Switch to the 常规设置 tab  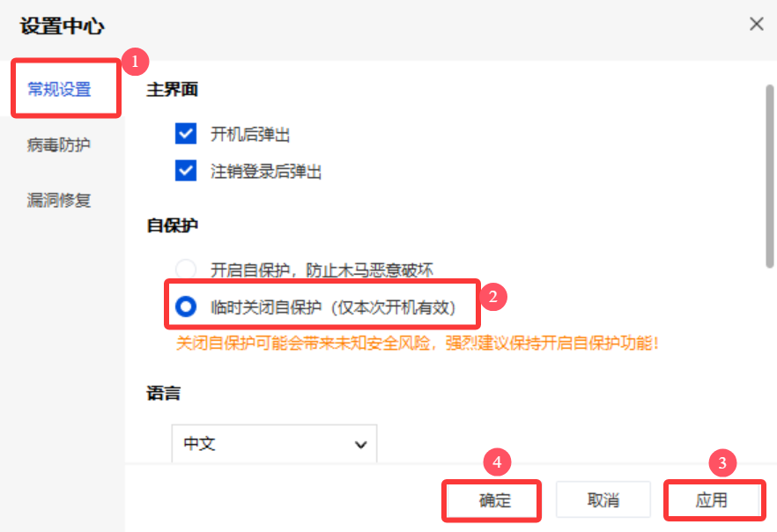(x=59, y=89)
